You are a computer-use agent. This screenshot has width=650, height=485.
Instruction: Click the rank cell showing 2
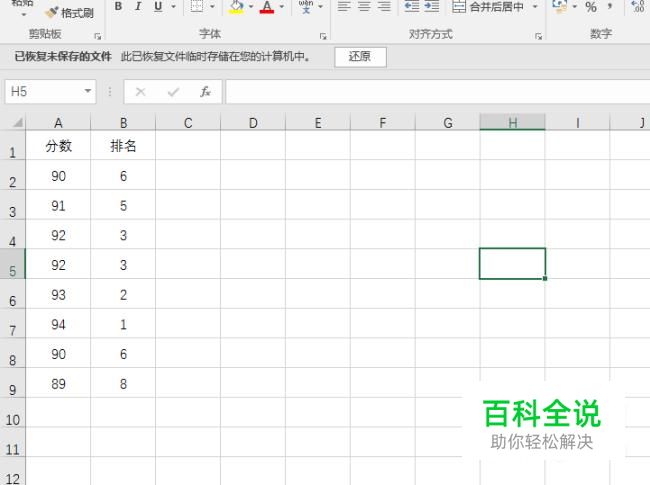(x=123, y=294)
